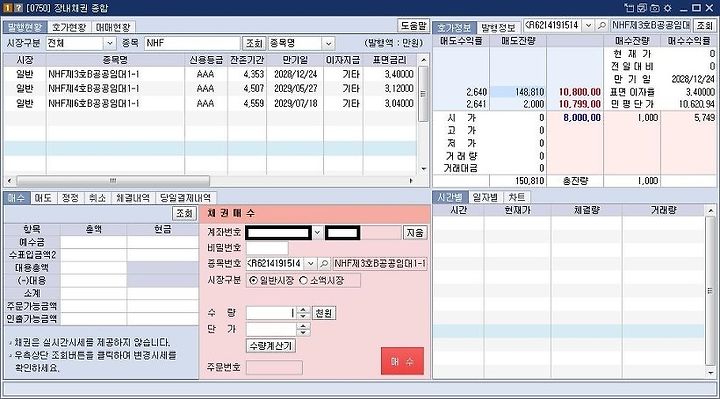Image resolution: width=720 pixels, height=399 pixels.
Task: Click sell quantity 148,810 cell
Action: point(518,92)
